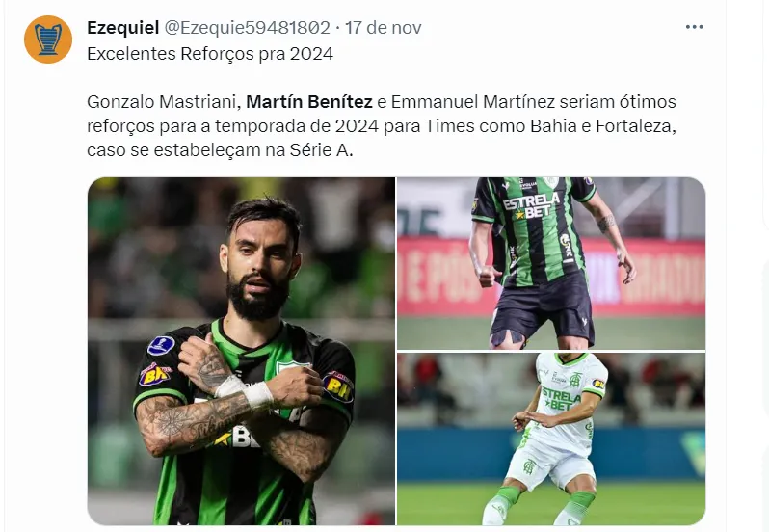This screenshot has height=532, width=769.
Task: Click the BH sponsor patch on left sleeve
Action: point(155,375)
